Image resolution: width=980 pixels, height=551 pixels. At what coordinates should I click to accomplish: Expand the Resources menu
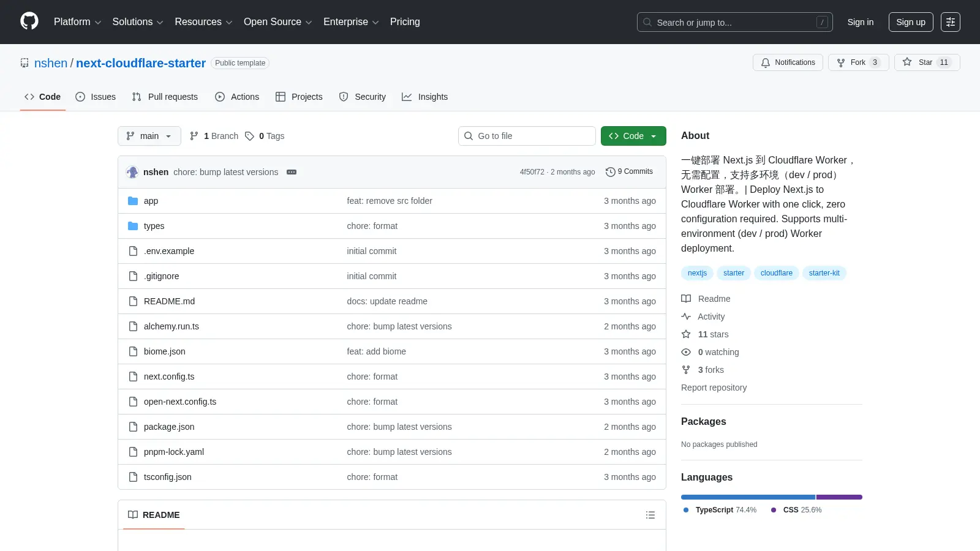(x=203, y=22)
